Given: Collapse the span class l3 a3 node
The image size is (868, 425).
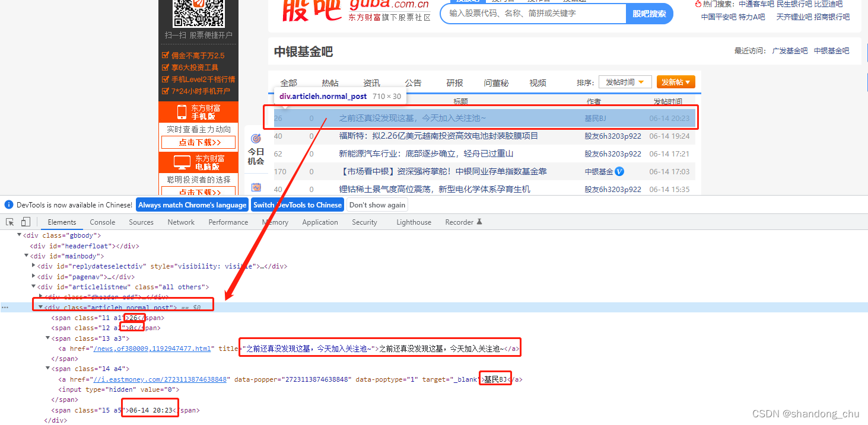Looking at the screenshot, I should tap(48, 338).
